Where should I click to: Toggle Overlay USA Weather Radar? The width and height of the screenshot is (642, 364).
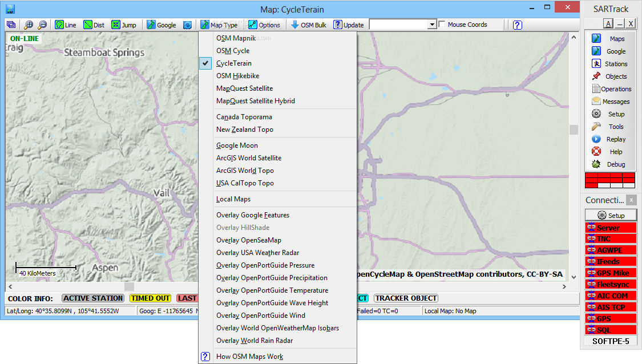[x=257, y=253]
